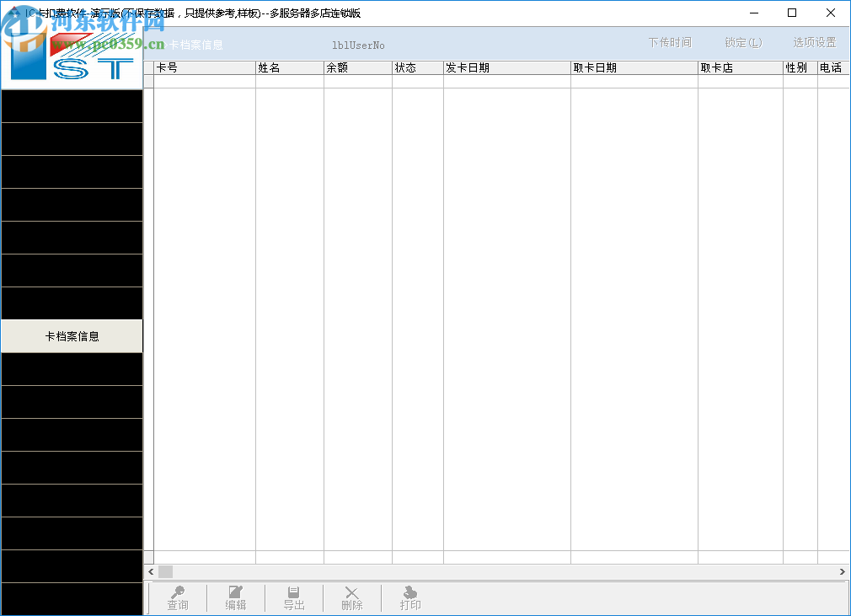The height and width of the screenshot is (616, 851).
Task: Click the 删除 (Delete) X icon
Action: (351, 592)
